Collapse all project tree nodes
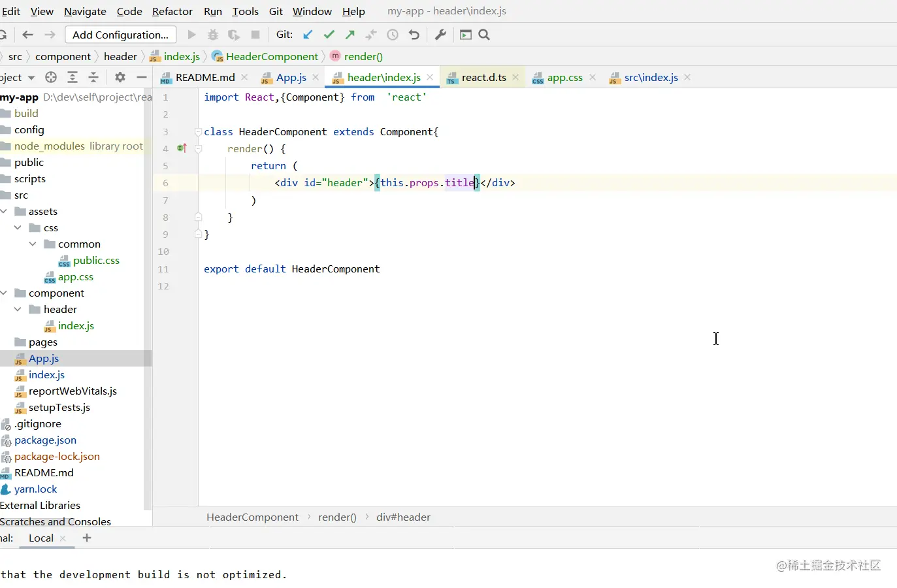Image resolution: width=897 pixels, height=588 pixels. [x=93, y=77]
